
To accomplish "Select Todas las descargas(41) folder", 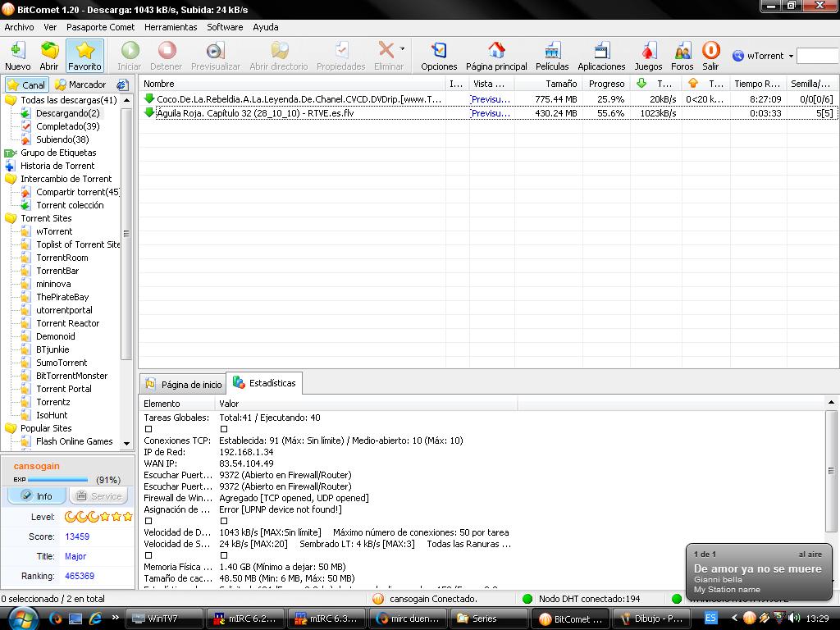I will click(x=69, y=100).
